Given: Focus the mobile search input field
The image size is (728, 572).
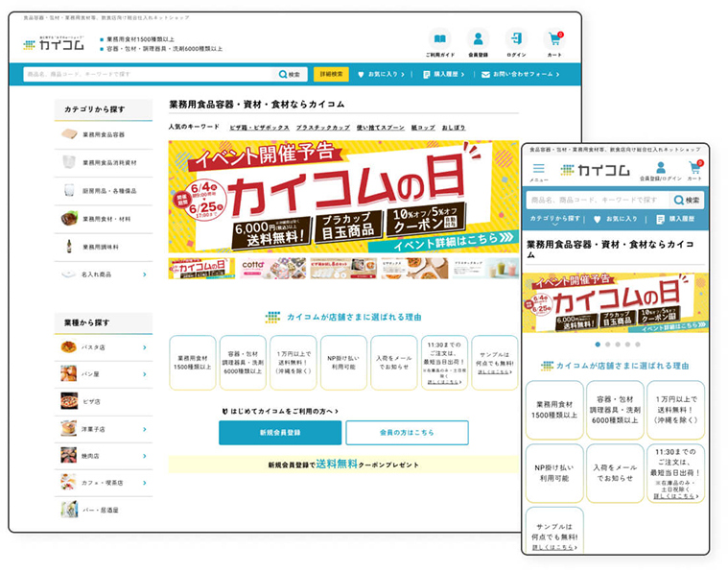Looking at the screenshot, I should point(598,201).
